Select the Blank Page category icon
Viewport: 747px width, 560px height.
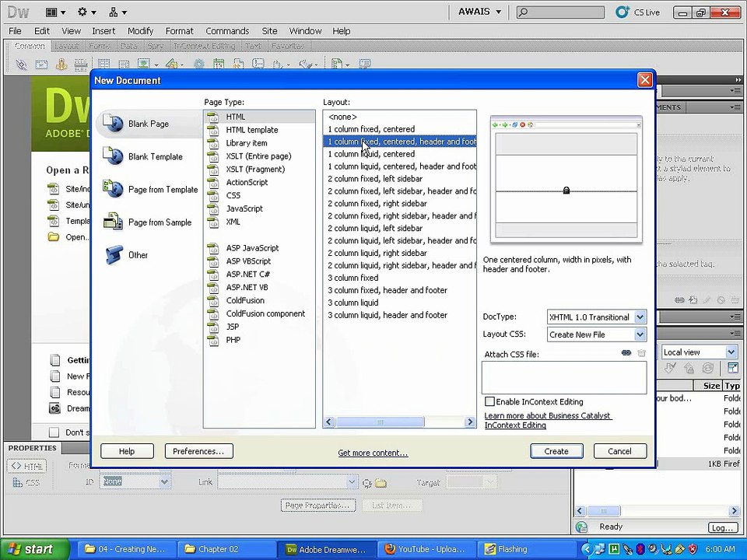pyautogui.click(x=113, y=124)
